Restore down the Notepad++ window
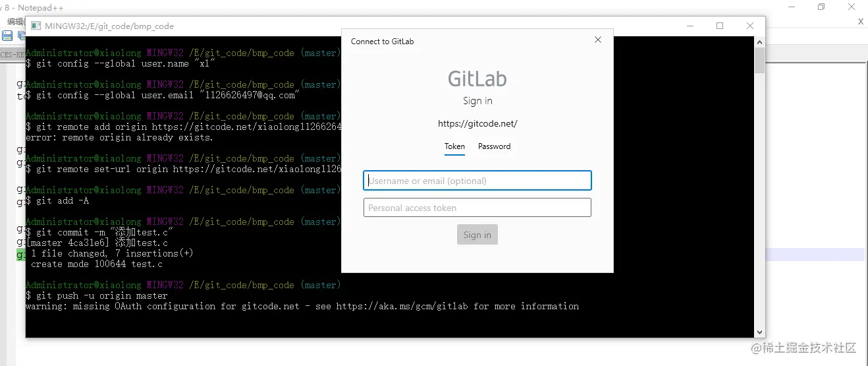The image size is (868, 366). point(821,7)
